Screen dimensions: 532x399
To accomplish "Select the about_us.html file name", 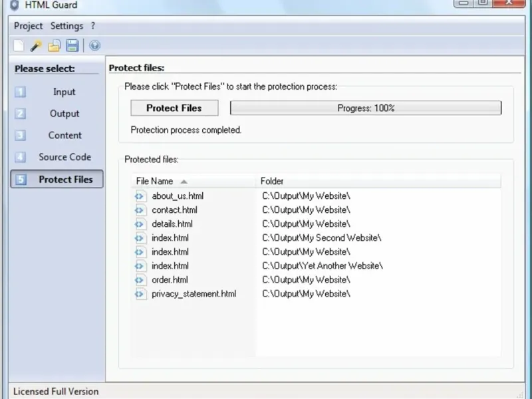I will click(178, 196).
